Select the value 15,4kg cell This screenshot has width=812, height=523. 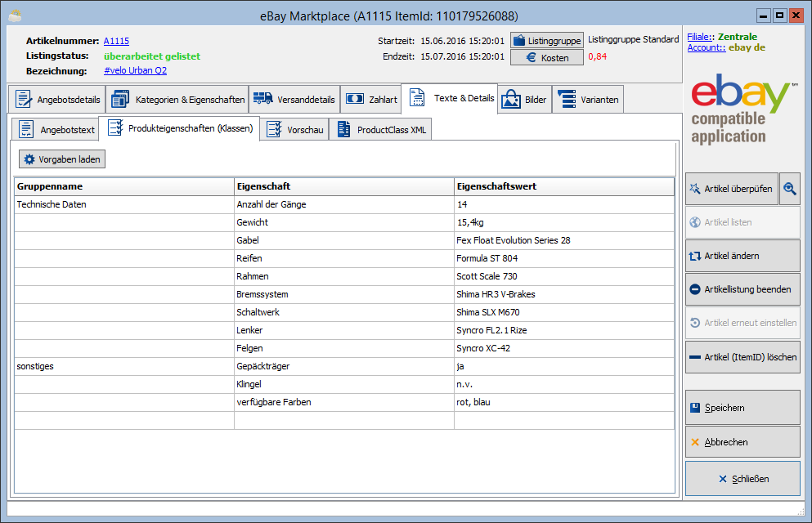(564, 222)
